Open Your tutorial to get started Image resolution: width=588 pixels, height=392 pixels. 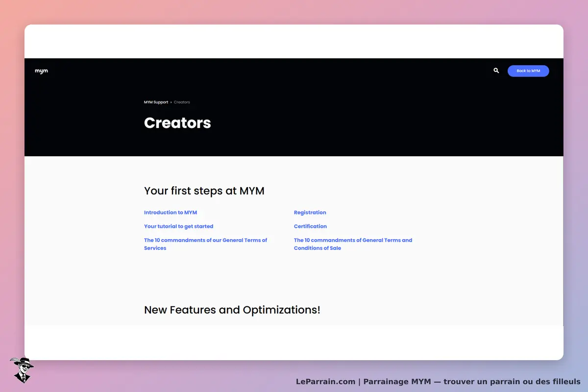tap(178, 226)
